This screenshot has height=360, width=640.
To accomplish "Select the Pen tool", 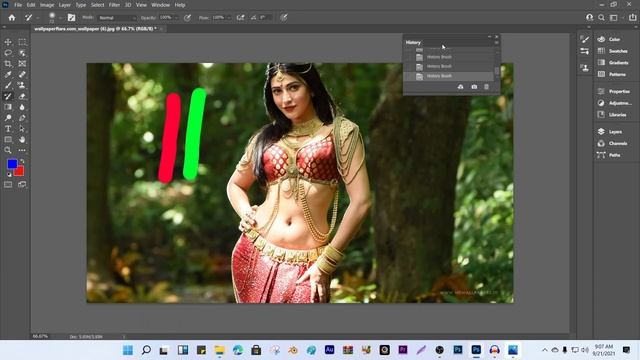I will point(22,118).
